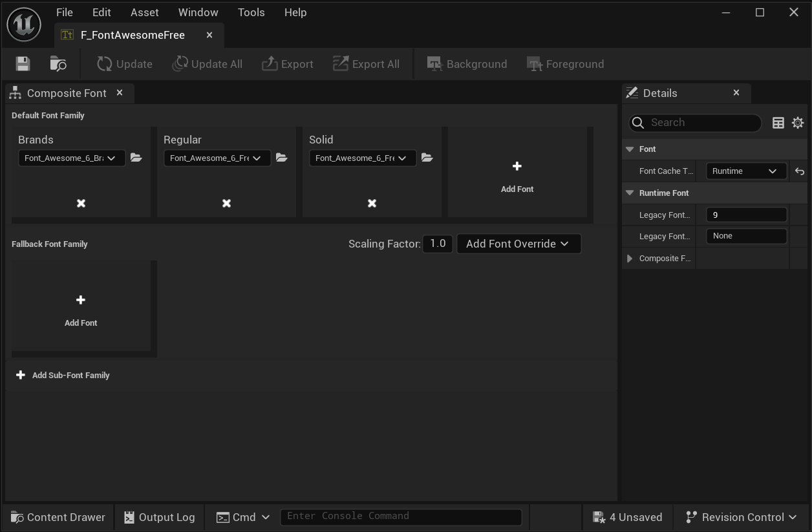Delete the Brands font entry via X

pos(81,203)
